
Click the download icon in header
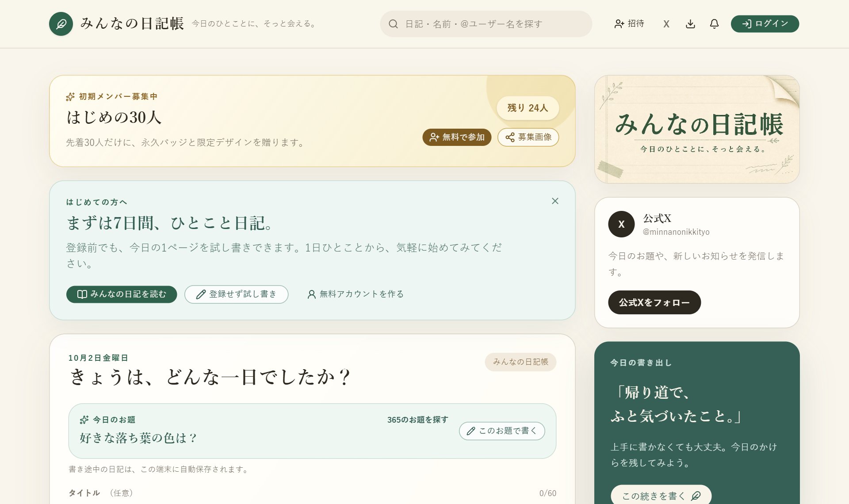(x=690, y=24)
